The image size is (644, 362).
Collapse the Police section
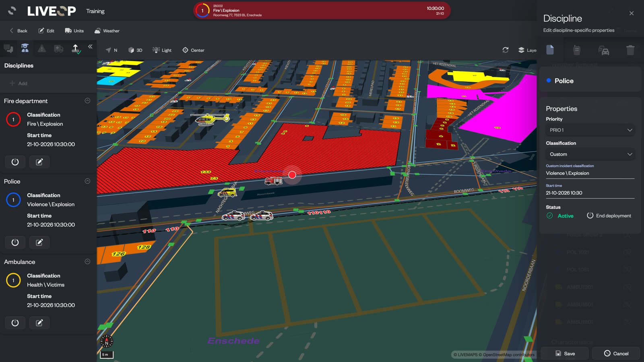pos(87,181)
